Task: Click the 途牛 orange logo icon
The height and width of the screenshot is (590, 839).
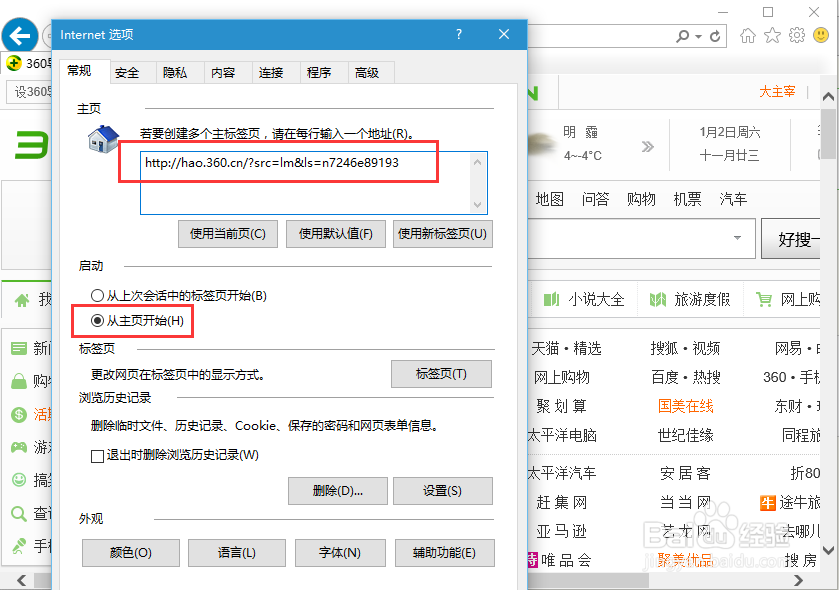Action: tap(767, 503)
